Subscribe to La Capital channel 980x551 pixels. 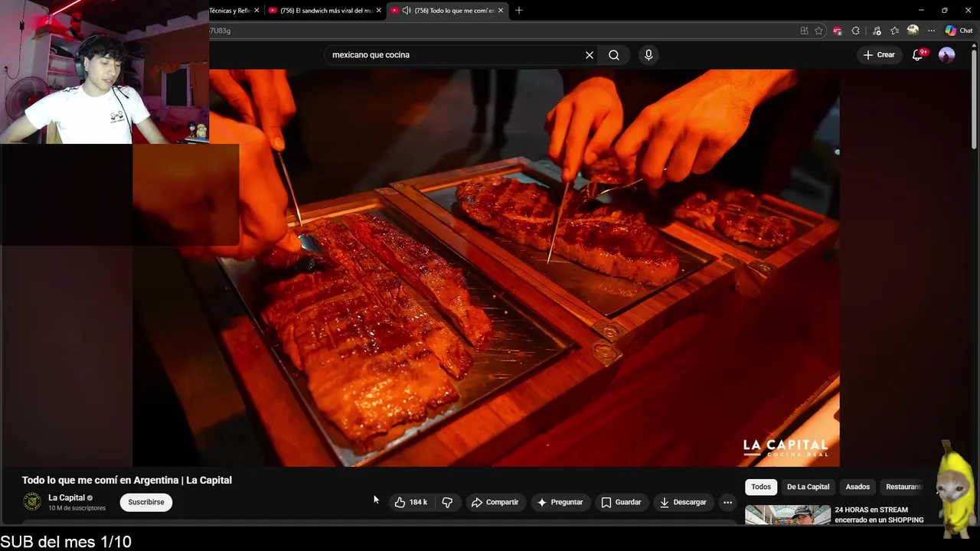pyautogui.click(x=146, y=502)
